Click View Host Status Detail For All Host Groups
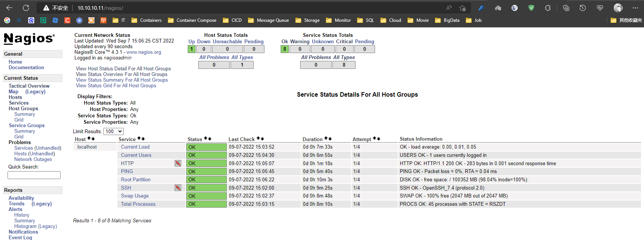644x240 pixels. (x=123, y=68)
